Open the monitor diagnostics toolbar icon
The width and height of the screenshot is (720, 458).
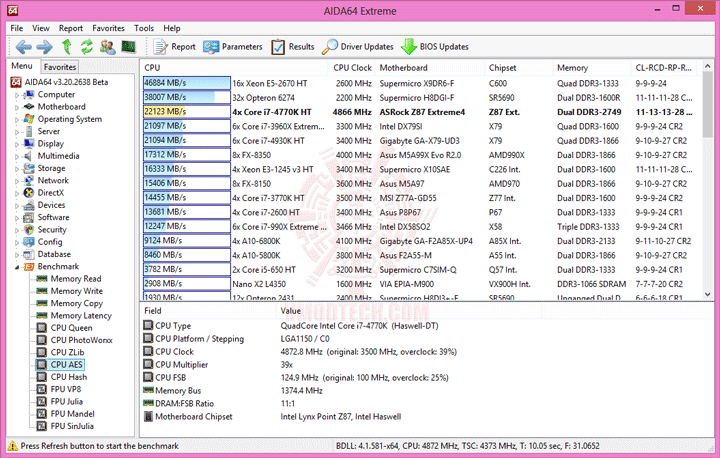[x=129, y=46]
